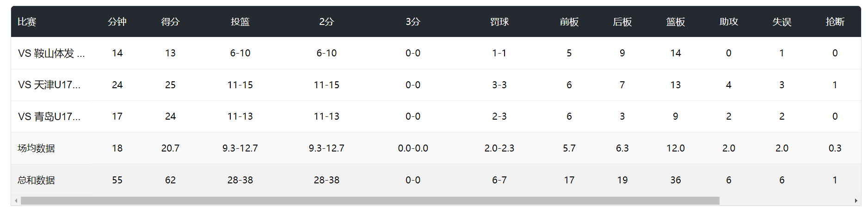This screenshot has width=868, height=218.
Task: Click the right scroll arrow of horizontal scrollbar
Action: [x=856, y=201]
